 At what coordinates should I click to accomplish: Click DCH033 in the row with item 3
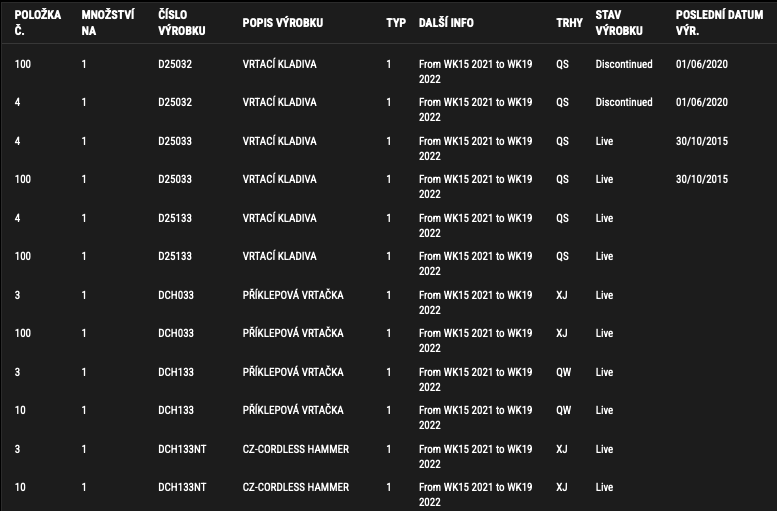(176, 295)
